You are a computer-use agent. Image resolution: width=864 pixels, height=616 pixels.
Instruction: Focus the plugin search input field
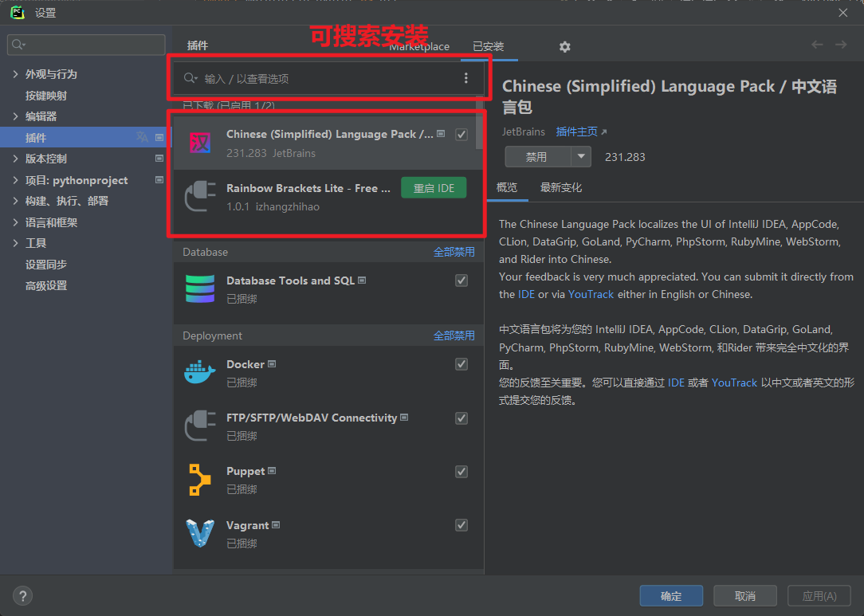point(328,78)
